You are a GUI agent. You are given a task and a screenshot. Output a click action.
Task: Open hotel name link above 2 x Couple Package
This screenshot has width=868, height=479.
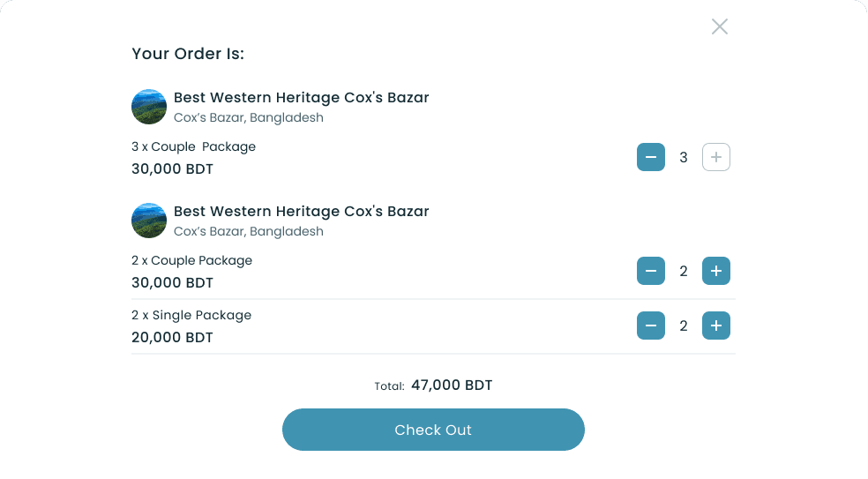point(301,212)
